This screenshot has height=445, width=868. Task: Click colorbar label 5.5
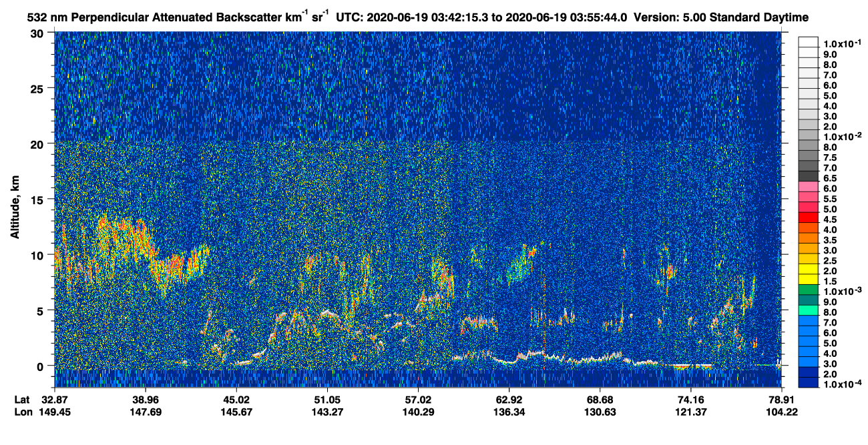[830, 199]
